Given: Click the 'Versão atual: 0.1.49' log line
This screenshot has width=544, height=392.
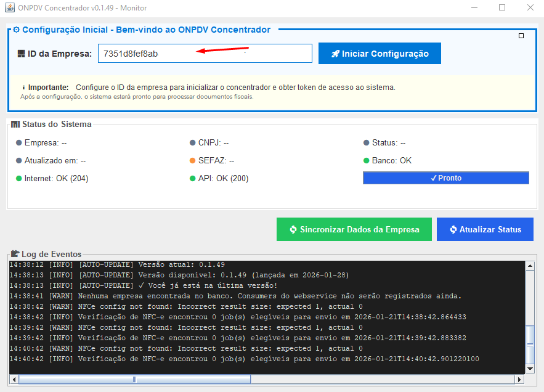Looking at the screenshot, I should (x=117, y=264).
